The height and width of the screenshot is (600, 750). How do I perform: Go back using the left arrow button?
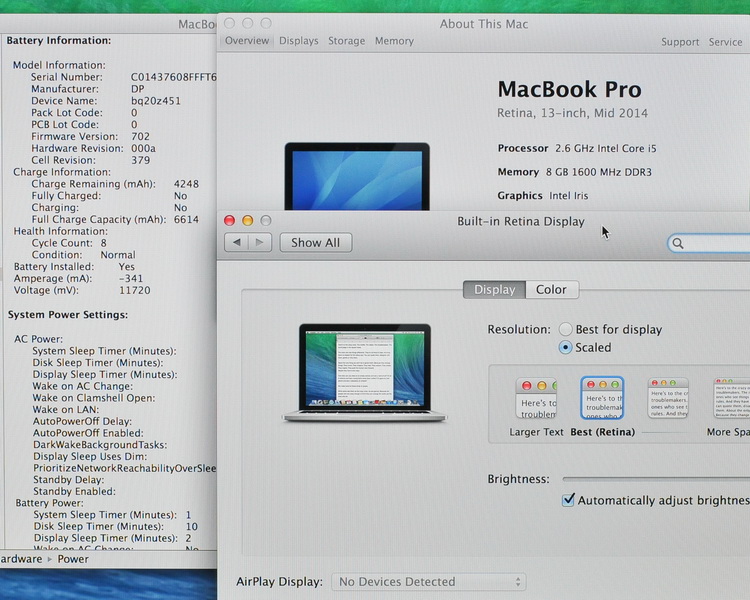click(x=236, y=243)
